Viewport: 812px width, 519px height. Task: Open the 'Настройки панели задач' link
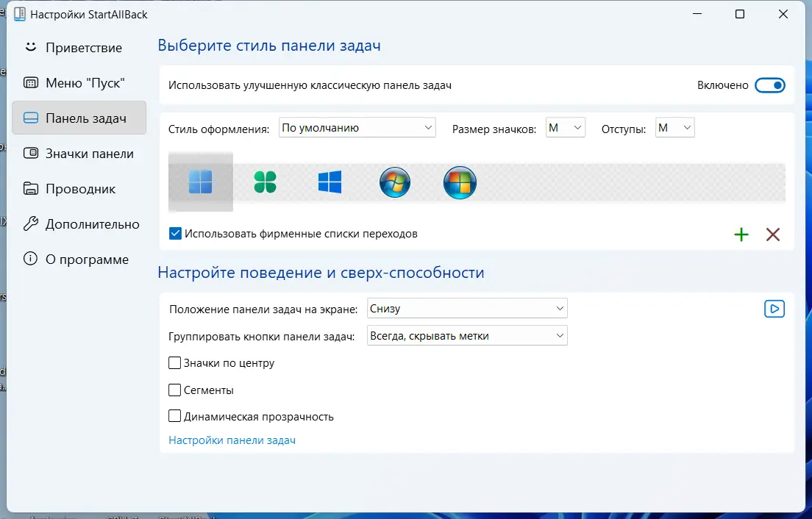(x=232, y=440)
